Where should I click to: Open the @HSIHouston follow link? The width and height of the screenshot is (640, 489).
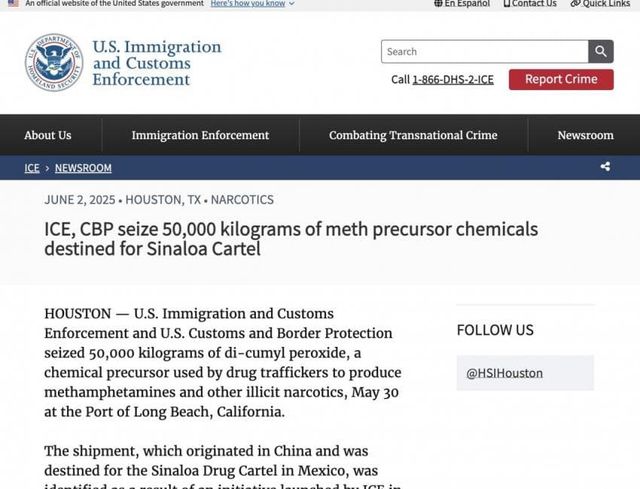pos(505,373)
